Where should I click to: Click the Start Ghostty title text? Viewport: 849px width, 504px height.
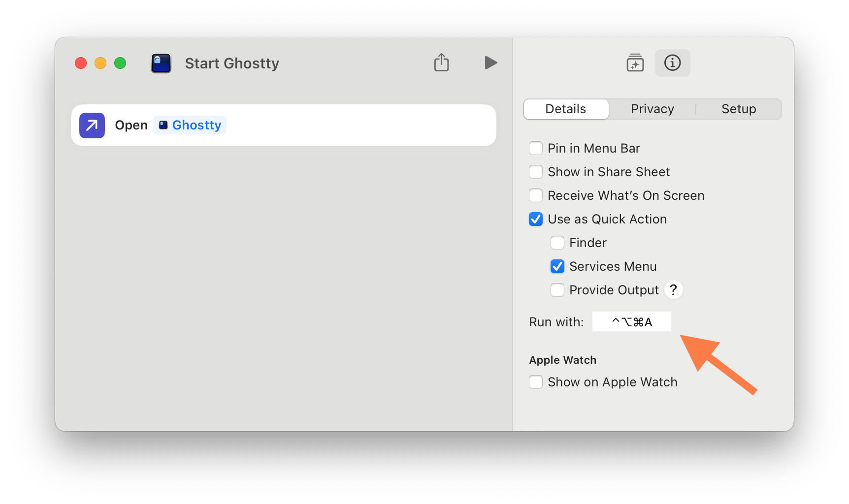tap(232, 63)
